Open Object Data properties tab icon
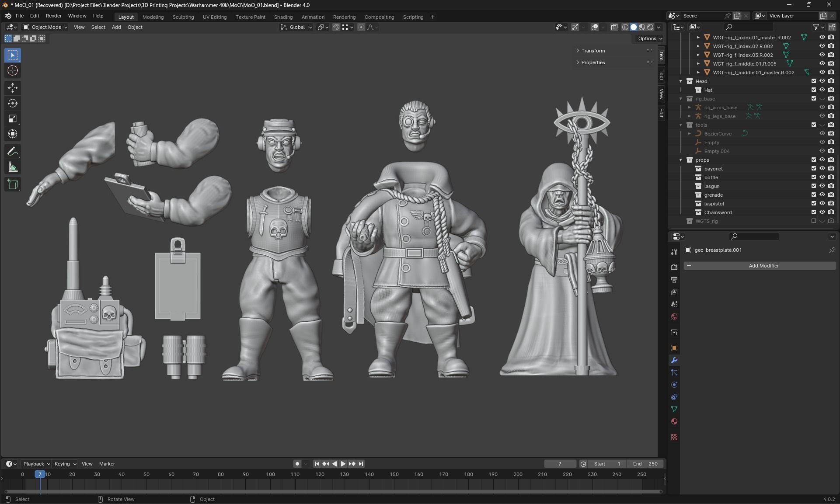Image resolution: width=840 pixels, height=504 pixels. coord(674,409)
